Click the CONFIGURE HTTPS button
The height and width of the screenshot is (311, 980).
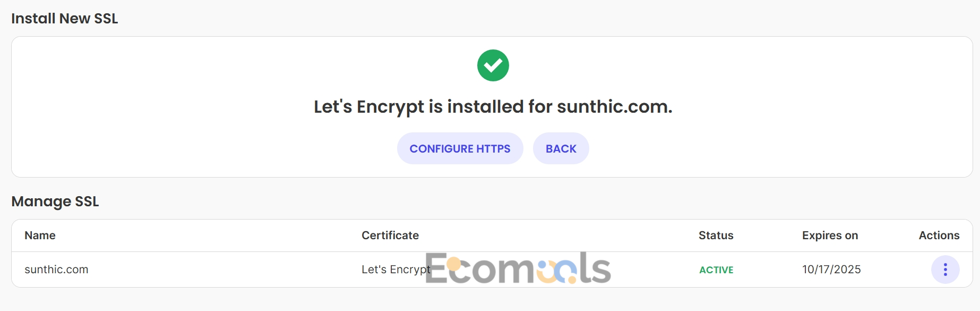click(x=460, y=148)
